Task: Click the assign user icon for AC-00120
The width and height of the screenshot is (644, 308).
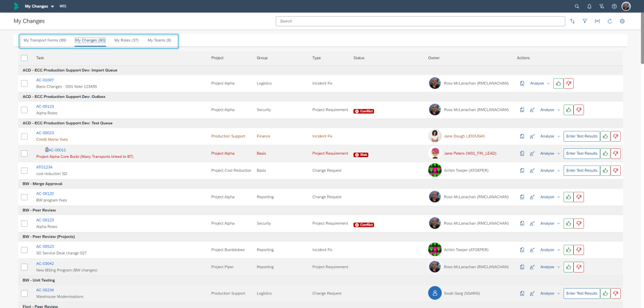Action: point(532,197)
